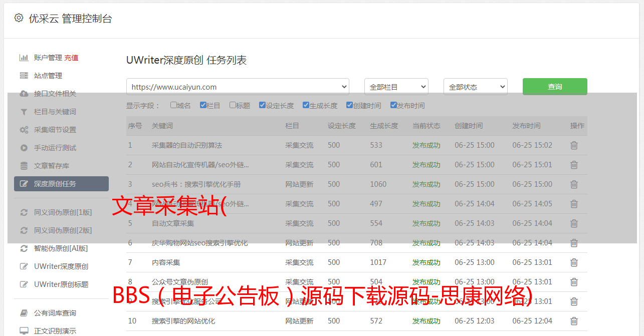Uncheck the 栏目 display field checkbox
Screen dimensions: 644x336
203,105
